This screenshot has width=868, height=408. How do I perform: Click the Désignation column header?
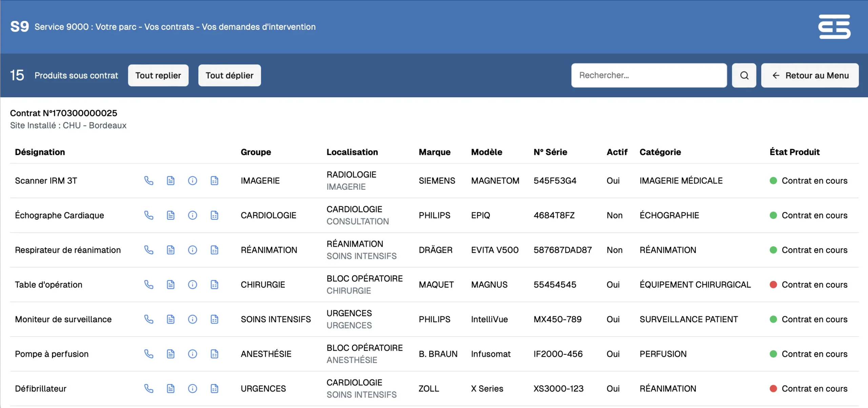(40, 152)
